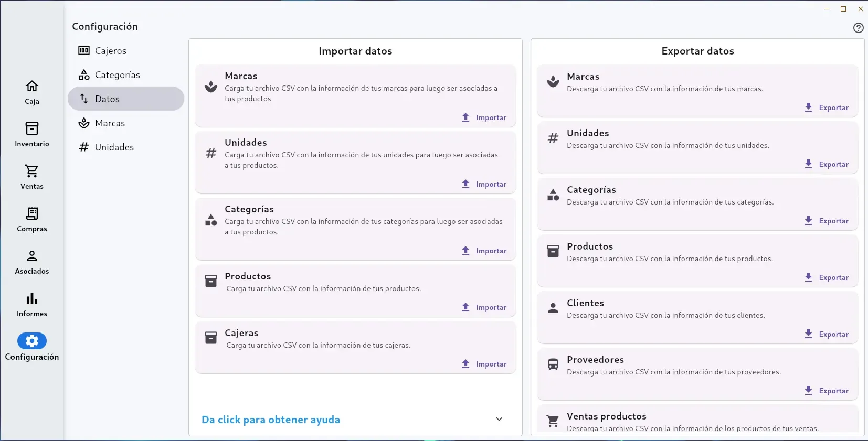Viewport: 868px width, 441px height.
Task: Click the Ventas productos cart icon
Action: click(553, 421)
